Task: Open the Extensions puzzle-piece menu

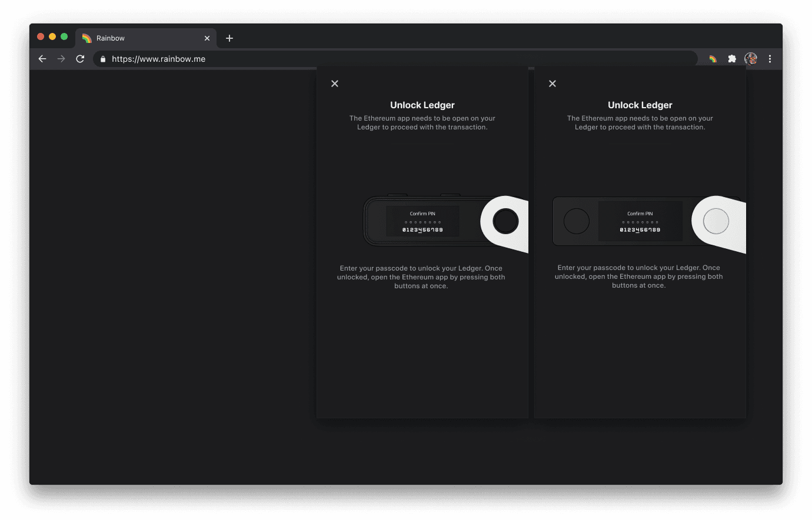Action: pyautogui.click(x=732, y=59)
